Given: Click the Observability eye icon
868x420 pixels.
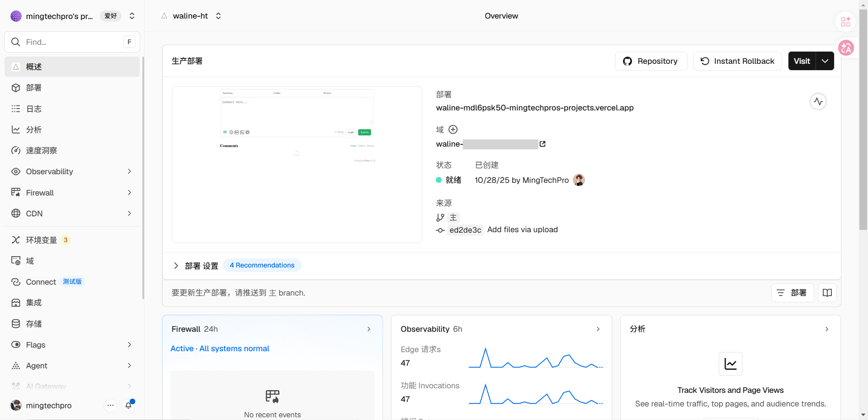Looking at the screenshot, I should point(16,172).
